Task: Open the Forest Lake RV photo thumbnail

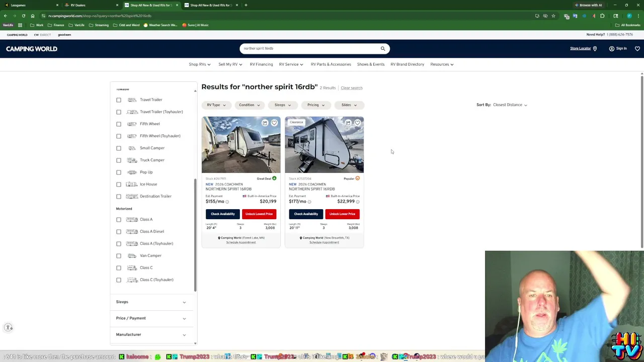Action: (x=241, y=145)
